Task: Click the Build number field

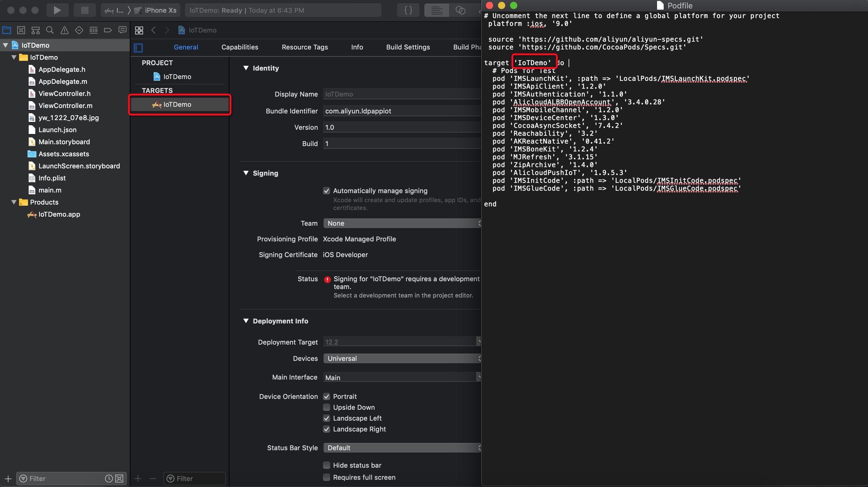Action: click(402, 143)
